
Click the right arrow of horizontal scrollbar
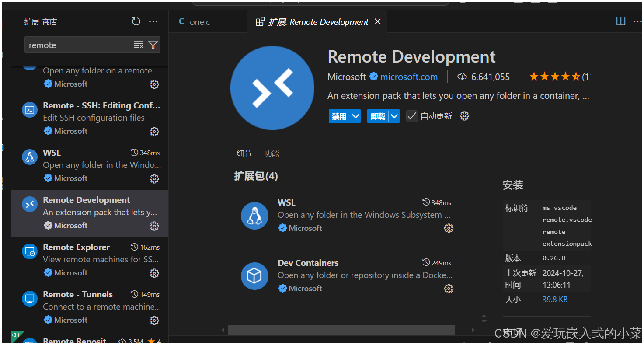point(473,330)
